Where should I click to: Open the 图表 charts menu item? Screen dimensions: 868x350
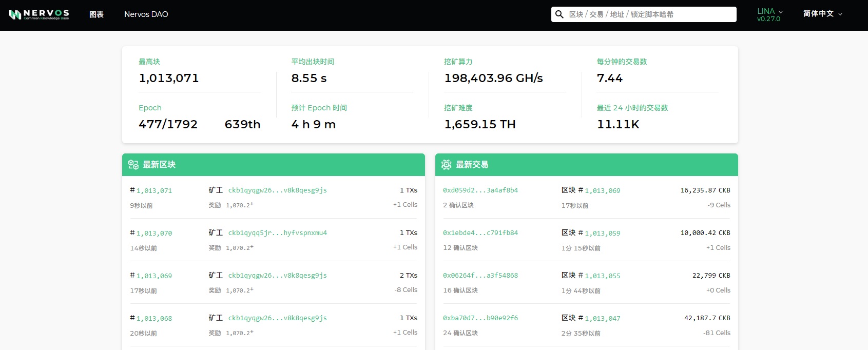pyautogui.click(x=97, y=14)
